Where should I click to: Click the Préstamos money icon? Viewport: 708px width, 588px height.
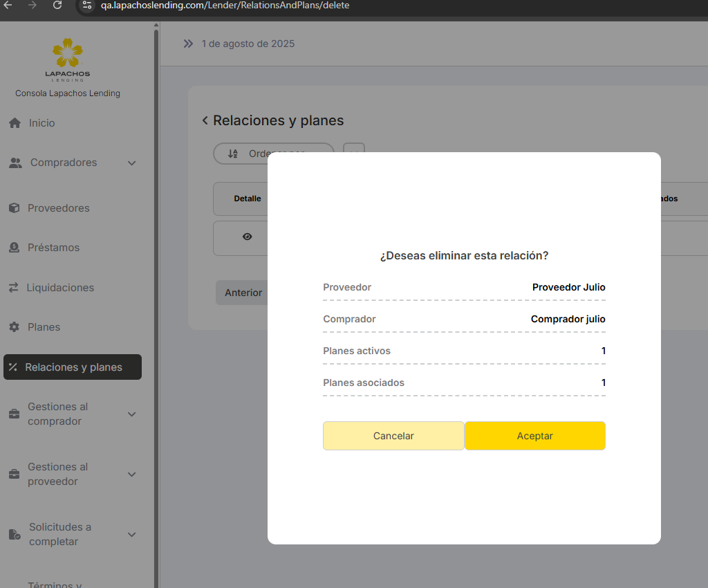tap(14, 248)
